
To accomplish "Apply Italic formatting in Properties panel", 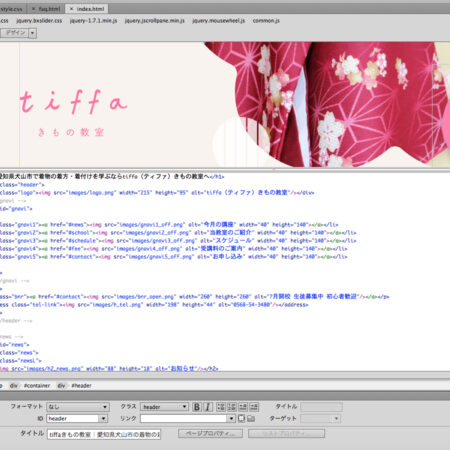I will pyautogui.click(x=208, y=407).
